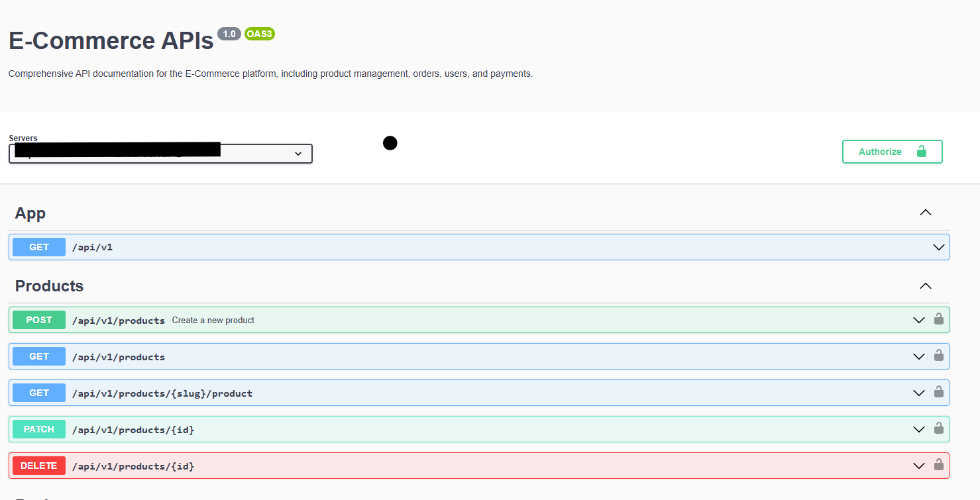This screenshot has width=980, height=500.
Task: Click the lock icon on POST products row
Action: click(938, 319)
